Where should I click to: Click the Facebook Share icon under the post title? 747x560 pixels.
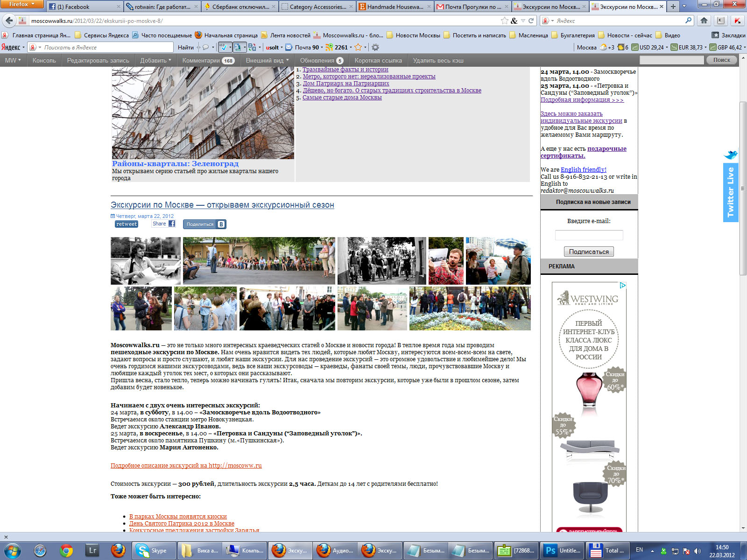(172, 224)
